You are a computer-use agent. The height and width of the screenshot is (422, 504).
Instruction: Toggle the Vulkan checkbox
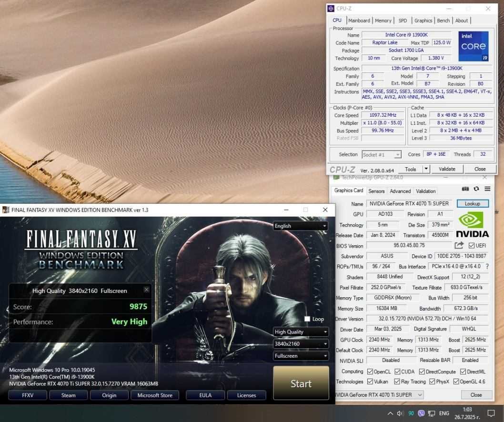[x=370, y=382]
